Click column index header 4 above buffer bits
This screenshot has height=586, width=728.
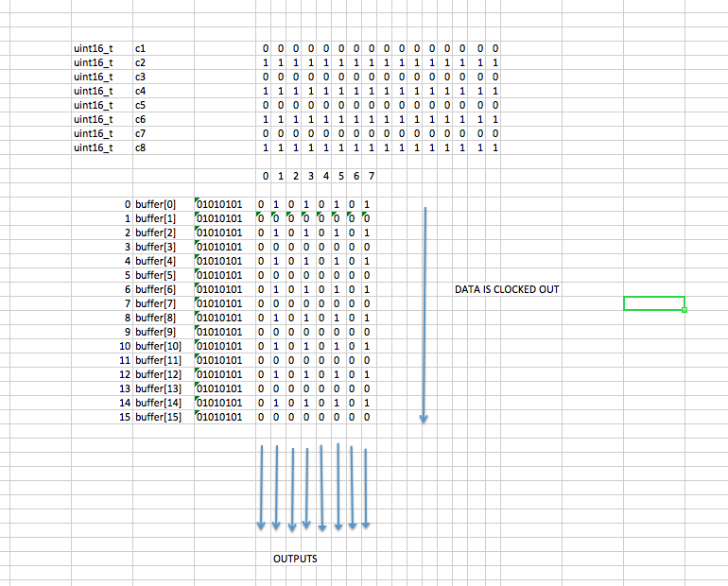tap(325, 176)
